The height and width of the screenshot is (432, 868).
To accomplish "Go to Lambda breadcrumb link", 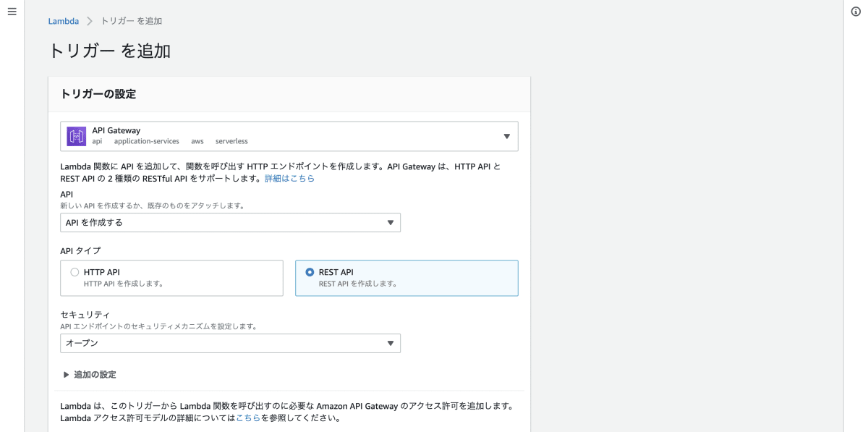I will (64, 21).
